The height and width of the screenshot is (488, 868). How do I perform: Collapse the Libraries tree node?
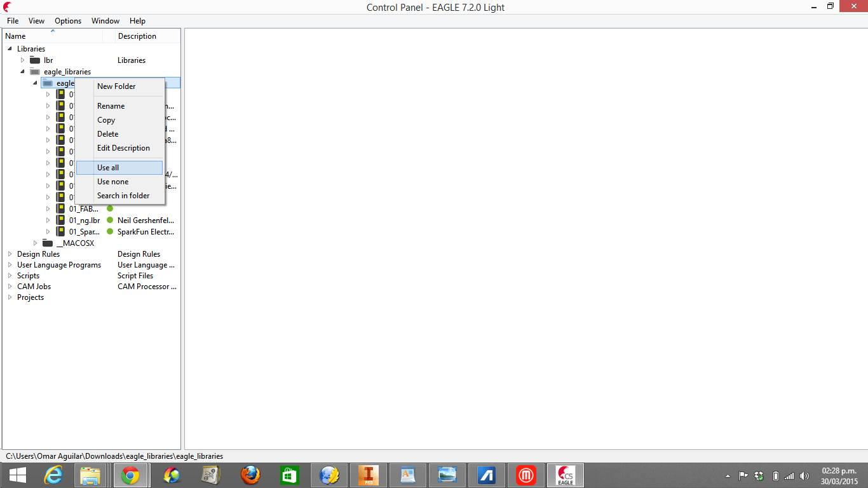pos(10,49)
